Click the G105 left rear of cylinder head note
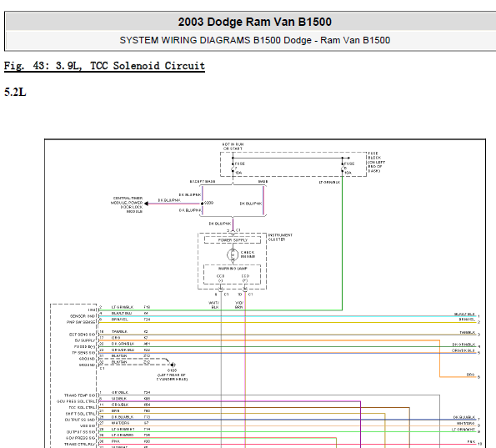496x448 pixels. pyautogui.click(x=172, y=375)
